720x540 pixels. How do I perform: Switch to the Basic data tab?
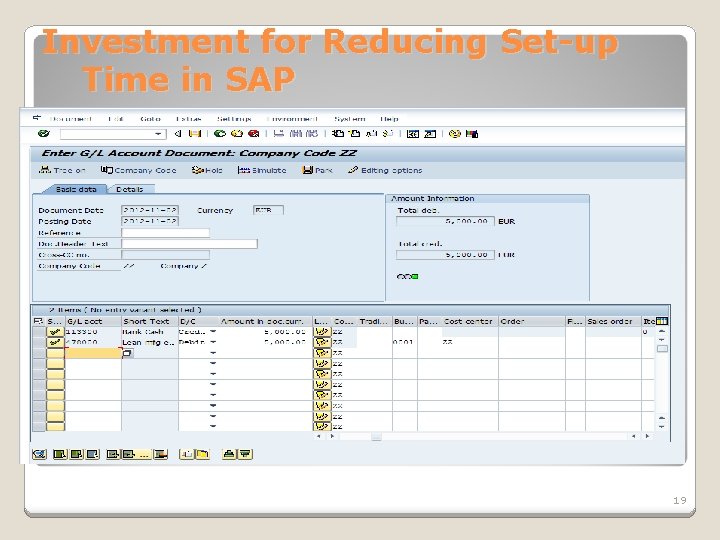75,189
